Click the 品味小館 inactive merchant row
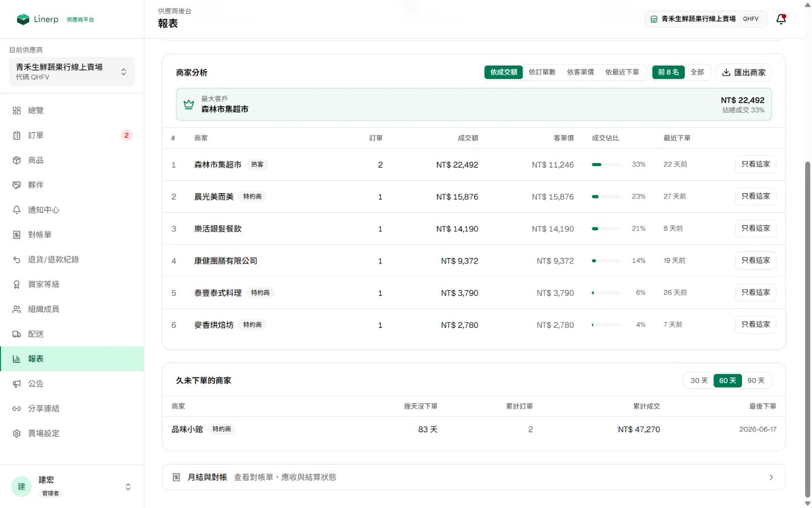This screenshot has height=508, width=812. (x=474, y=430)
